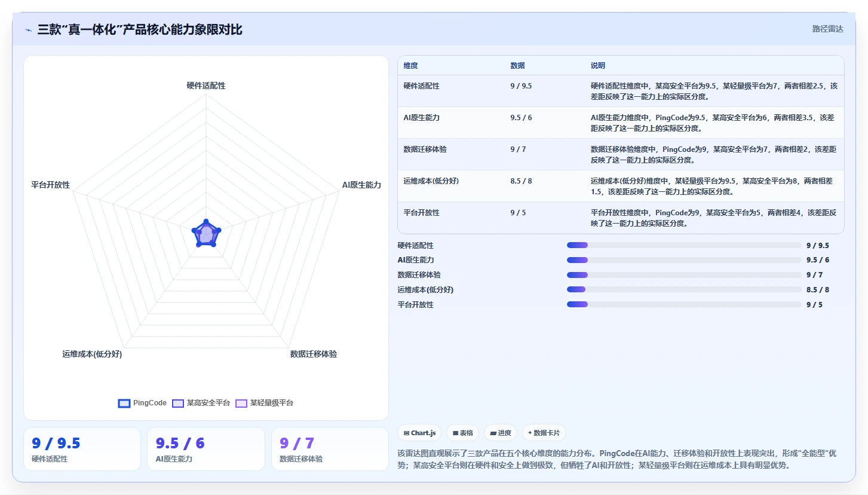868x495 pixels.
Task: Select the 进度 tag chip
Action: coord(501,433)
